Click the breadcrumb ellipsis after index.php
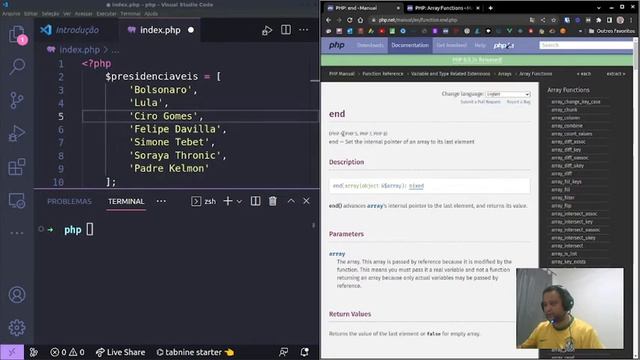The height and width of the screenshot is (360, 640). click(116, 50)
